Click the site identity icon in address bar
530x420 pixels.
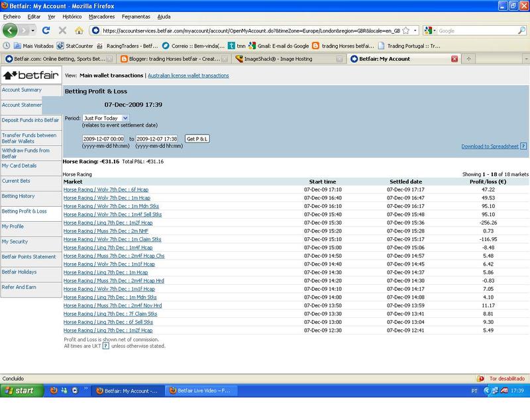click(x=95, y=30)
